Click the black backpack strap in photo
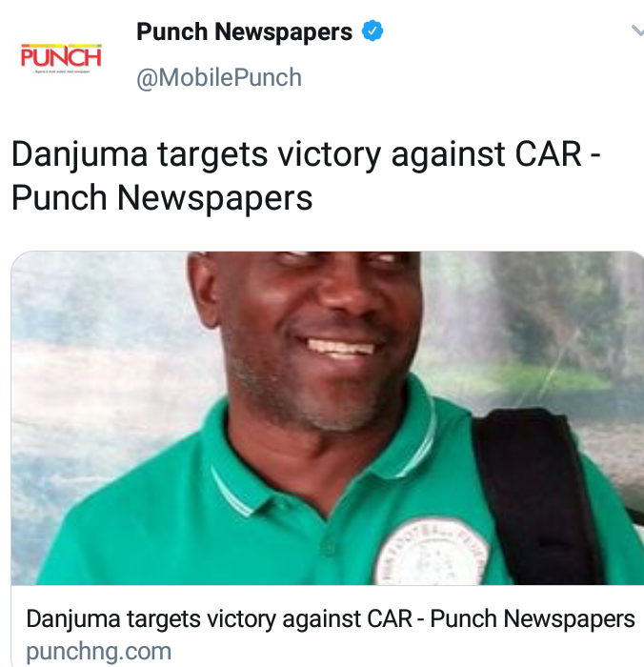 [x=536, y=494]
